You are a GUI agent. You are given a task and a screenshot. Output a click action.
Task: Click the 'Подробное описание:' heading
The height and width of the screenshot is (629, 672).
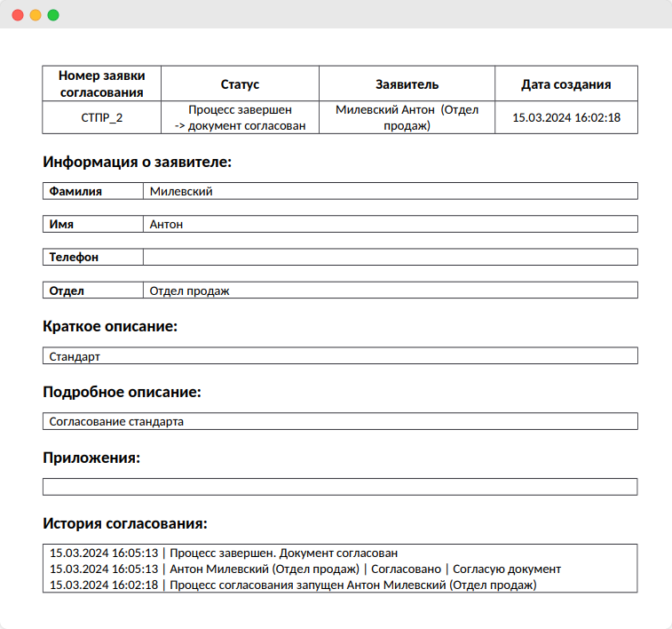pyautogui.click(x=123, y=392)
